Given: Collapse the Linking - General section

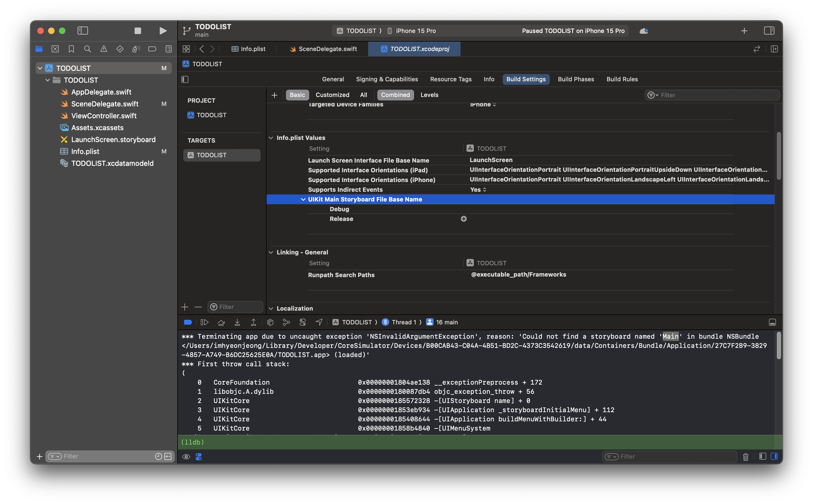Looking at the screenshot, I should (271, 252).
